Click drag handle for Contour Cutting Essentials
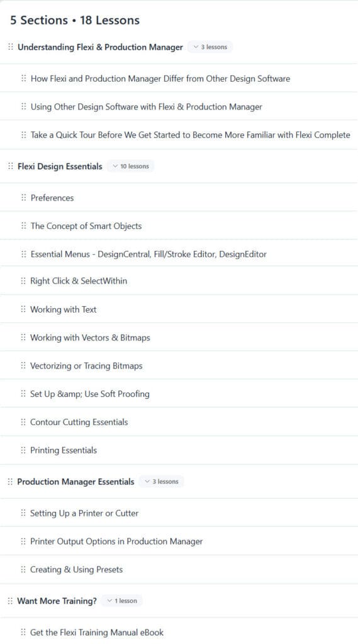The image size is (358, 644). (23, 422)
